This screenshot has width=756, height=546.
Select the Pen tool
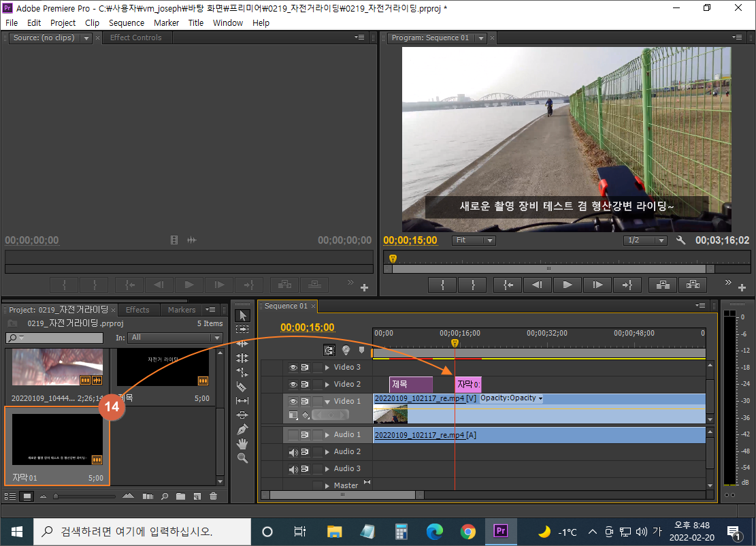(x=242, y=430)
